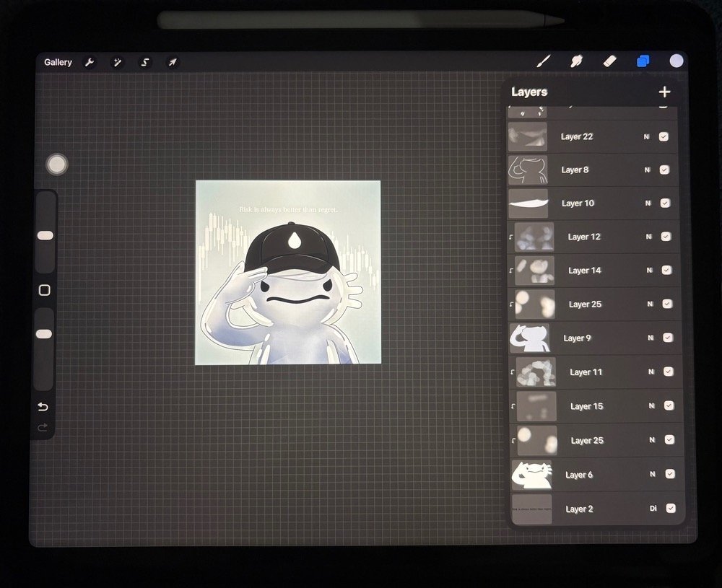Select the 'Layer 12' name text
The width and height of the screenshot is (722, 588).
point(584,237)
